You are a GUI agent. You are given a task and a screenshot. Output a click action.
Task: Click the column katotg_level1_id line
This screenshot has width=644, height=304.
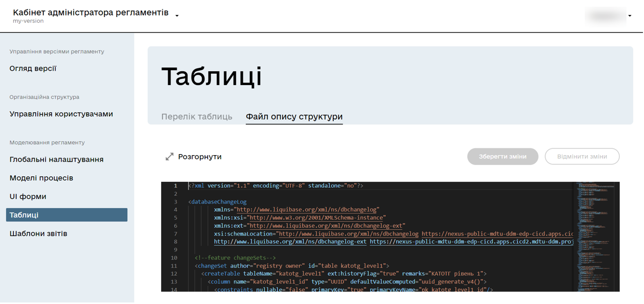pyautogui.click(x=347, y=282)
